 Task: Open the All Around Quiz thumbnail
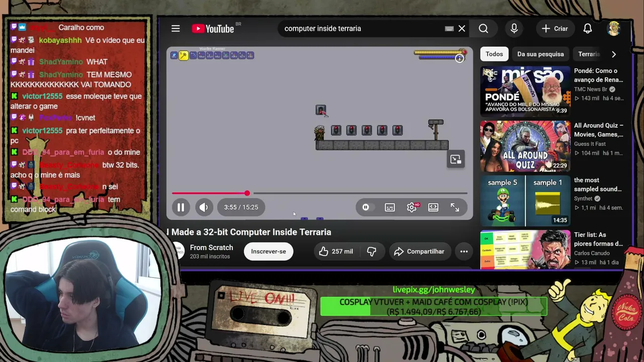(x=525, y=146)
